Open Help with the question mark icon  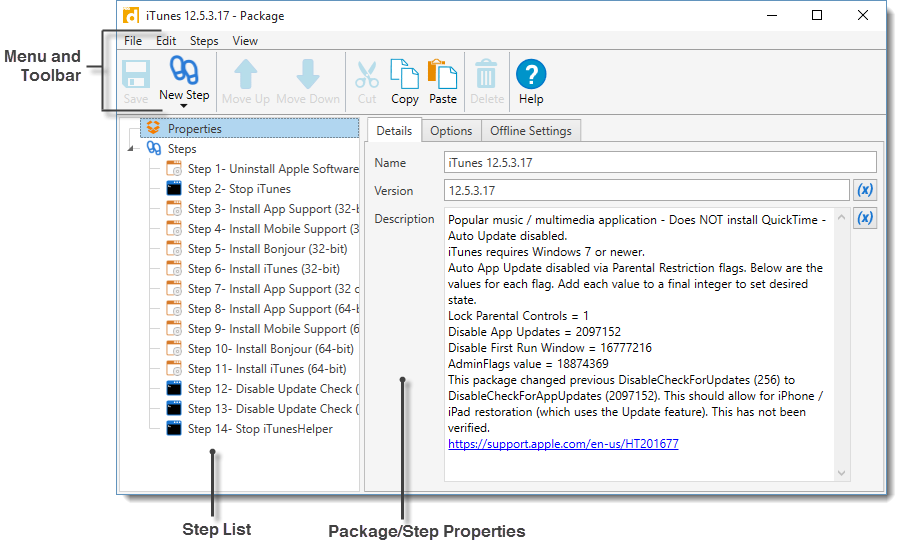pyautogui.click(x=531, y=75)
